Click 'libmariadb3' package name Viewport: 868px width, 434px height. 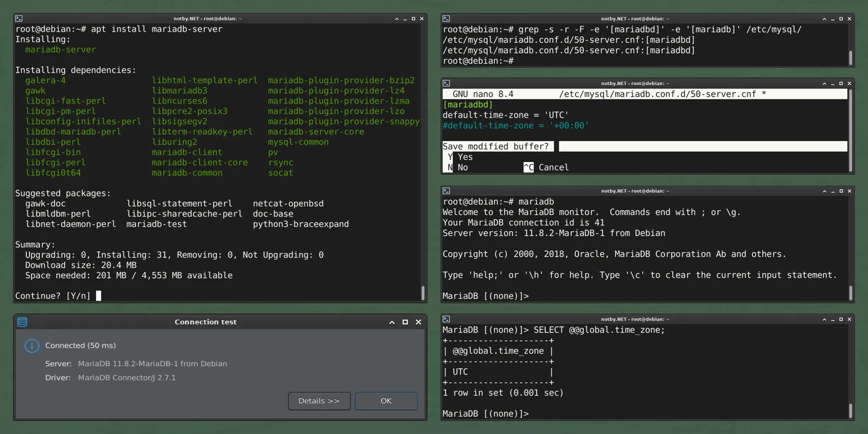(x=180, y=91)
